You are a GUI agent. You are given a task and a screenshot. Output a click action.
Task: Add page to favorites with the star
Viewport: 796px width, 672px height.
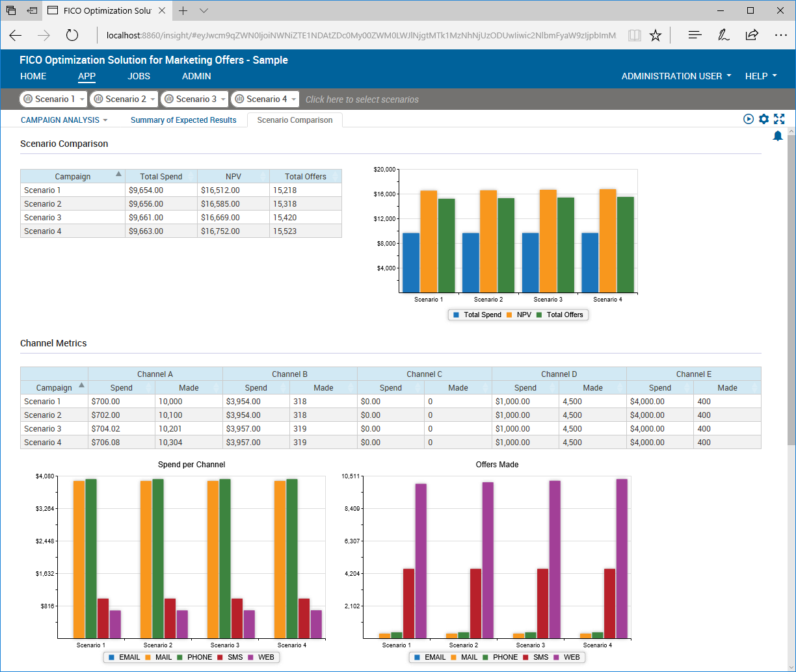656,35
